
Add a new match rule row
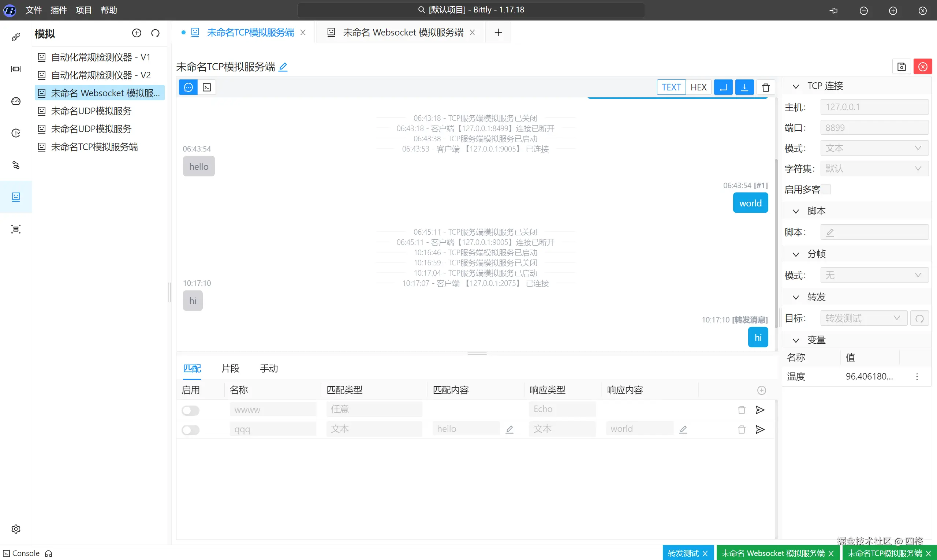(761, 390)
